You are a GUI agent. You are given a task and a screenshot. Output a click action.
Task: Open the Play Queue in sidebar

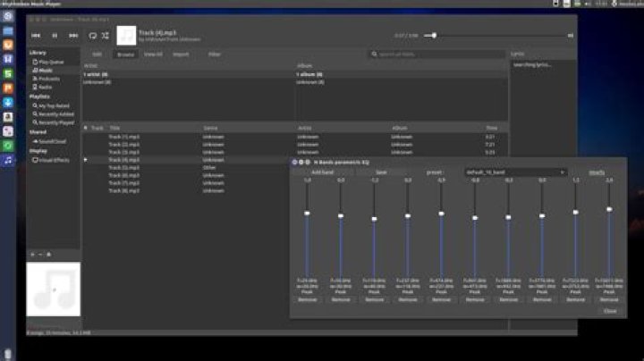click(48, 62)
